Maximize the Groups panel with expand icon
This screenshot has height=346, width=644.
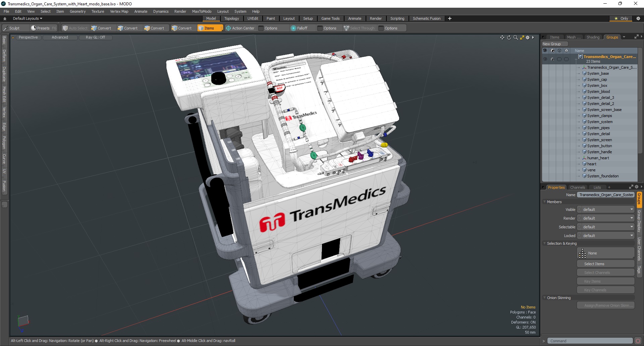(x=636, y=37)
